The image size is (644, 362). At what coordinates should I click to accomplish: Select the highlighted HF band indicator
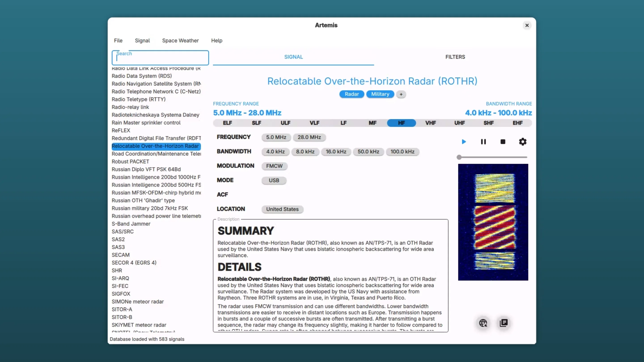tap(401, 123)
